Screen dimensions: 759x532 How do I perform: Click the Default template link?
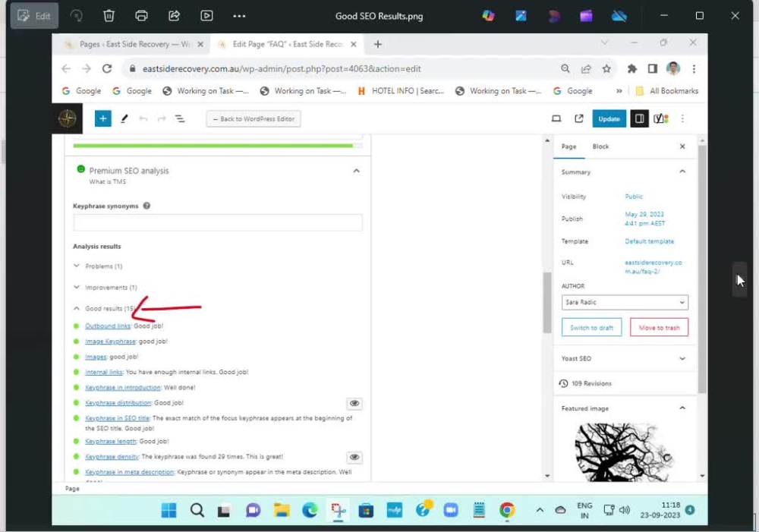[649, 241]
